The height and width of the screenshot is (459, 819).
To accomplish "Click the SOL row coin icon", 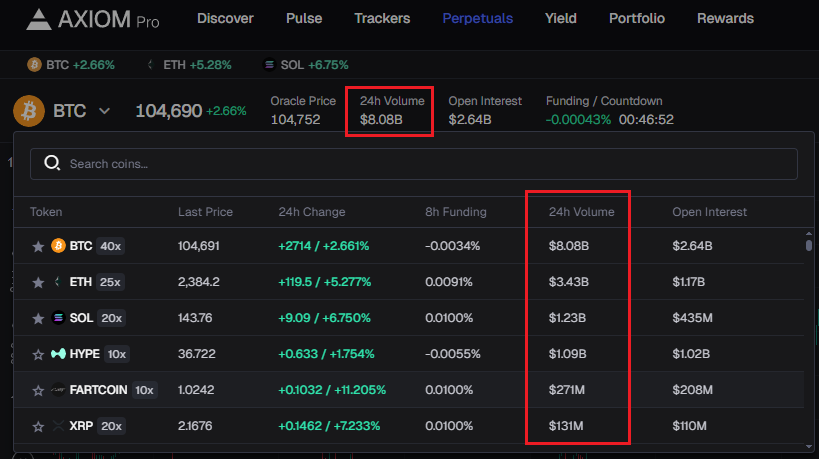I will coord(58,317).
